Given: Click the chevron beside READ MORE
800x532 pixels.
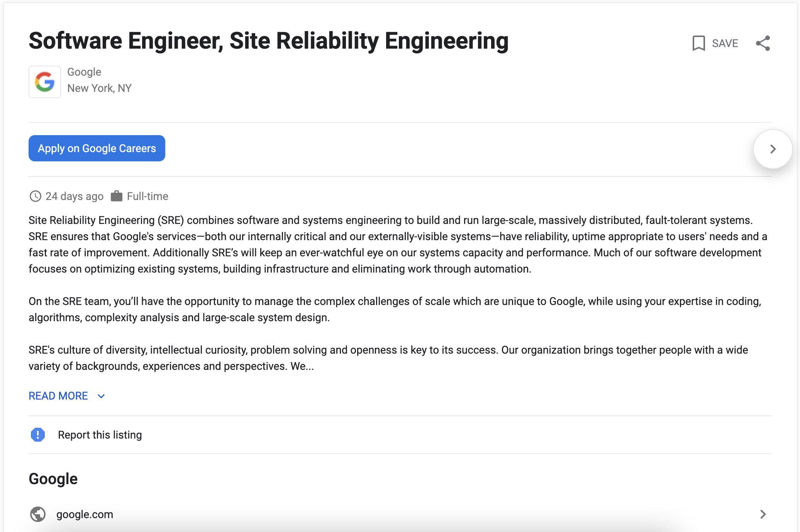Looking at the screenshot, I should [101, 396].
